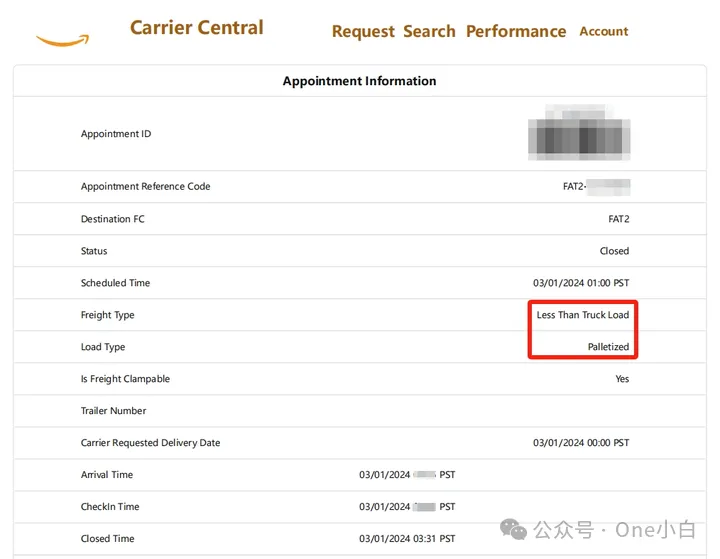Image resolution: width=720 pixels, height=559 pixels.
Task: Click the CheckIn Time date value
Action: point(407,507)
